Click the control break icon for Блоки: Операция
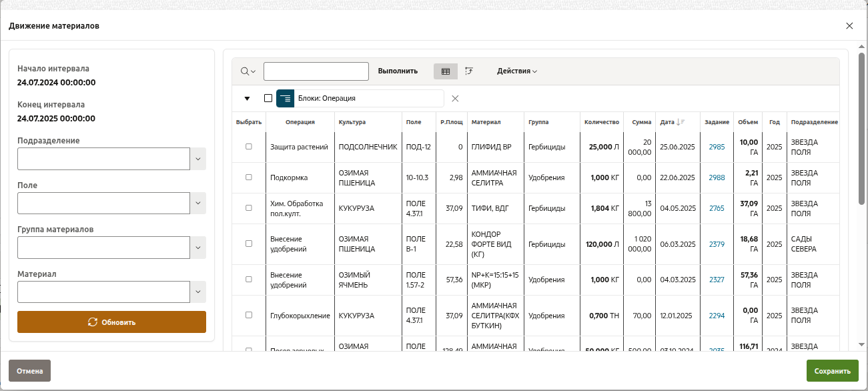This screenshot has width=868, height=391. pos(286,98)
